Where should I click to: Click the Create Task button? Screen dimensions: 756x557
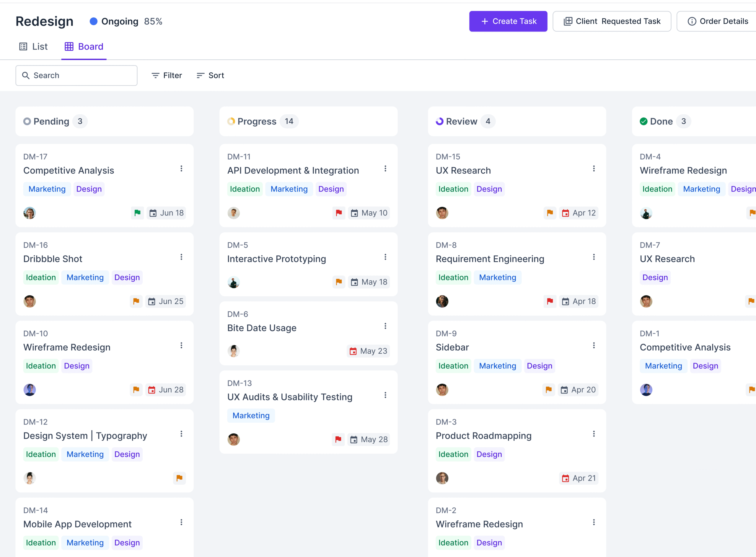pyautogui.click(x=508, y=21)
